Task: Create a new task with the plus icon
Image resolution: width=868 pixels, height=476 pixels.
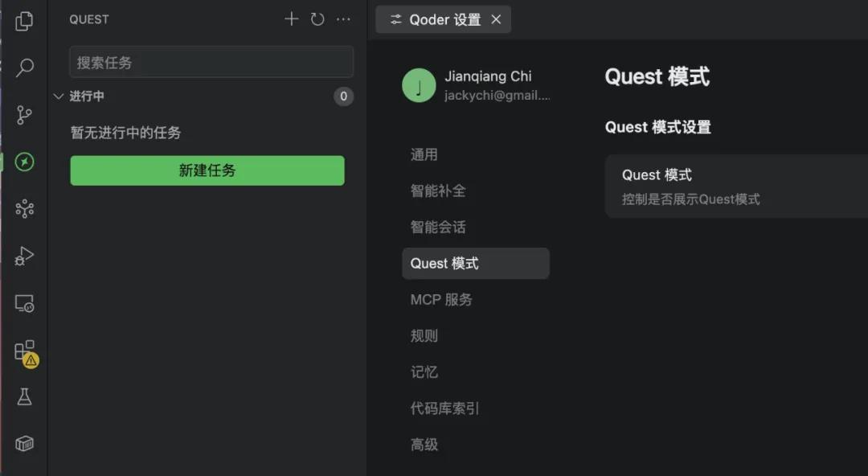Action: point(291,18)
